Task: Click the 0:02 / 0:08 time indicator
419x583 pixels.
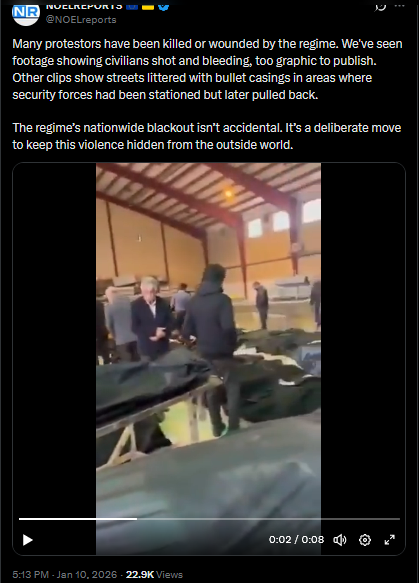Action: [296, 539]
